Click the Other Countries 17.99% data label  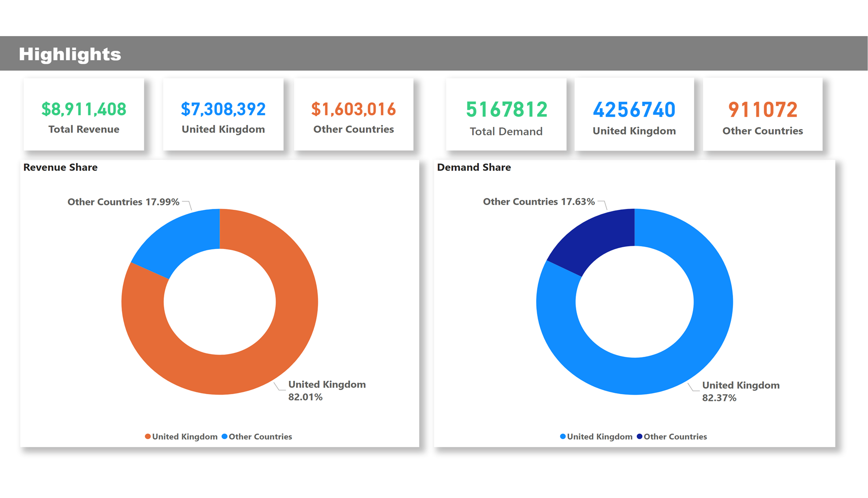click(123, 202)
